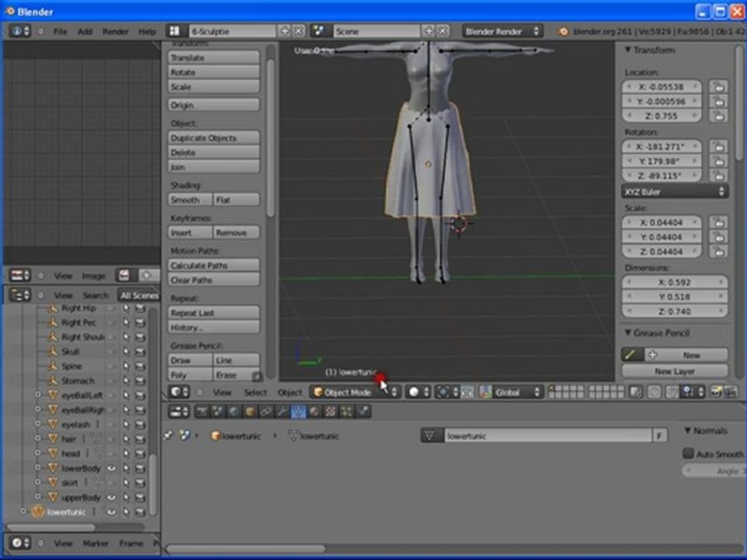747x560 pixels.
Task: Click the armature bone icon beside Spine
Action: coord(53,366)
